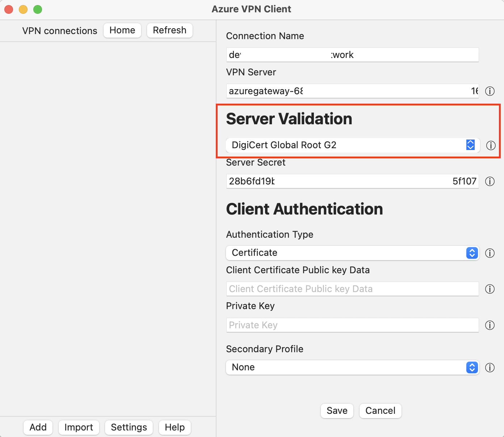Viewport: 504px width, 437px height.
Task: Click the Client Authentication heading
Action: pos(304,209)
